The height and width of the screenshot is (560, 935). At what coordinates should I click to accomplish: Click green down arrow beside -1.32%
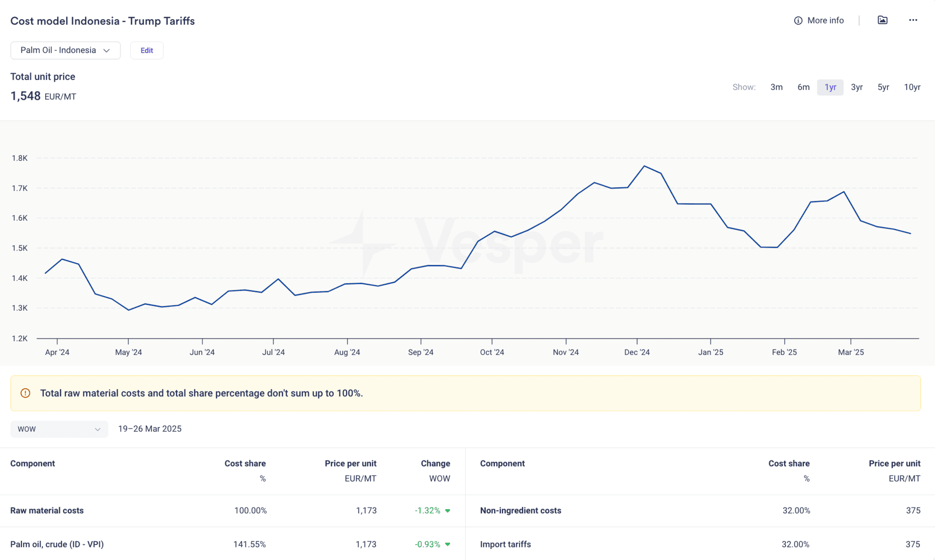(448, 511)
